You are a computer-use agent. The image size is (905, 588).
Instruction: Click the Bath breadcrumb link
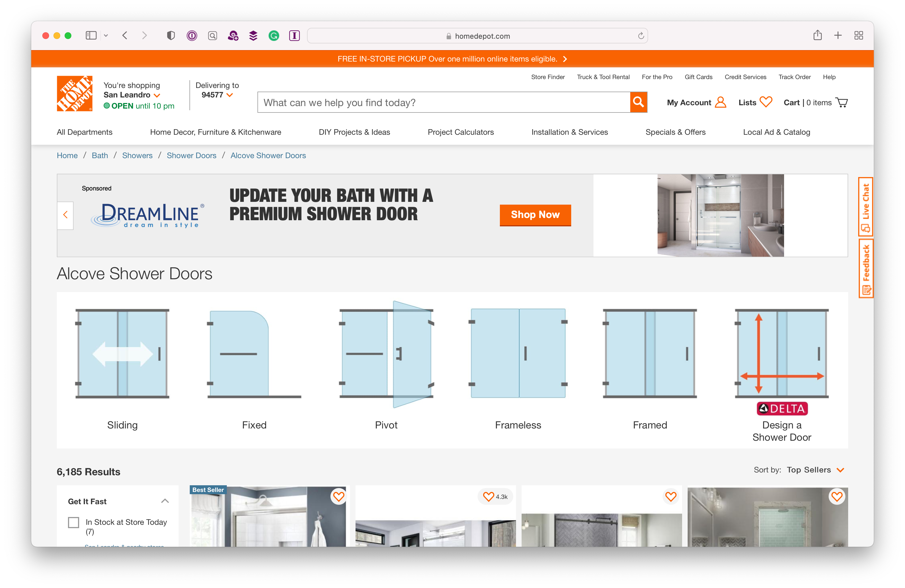(100, 155)
